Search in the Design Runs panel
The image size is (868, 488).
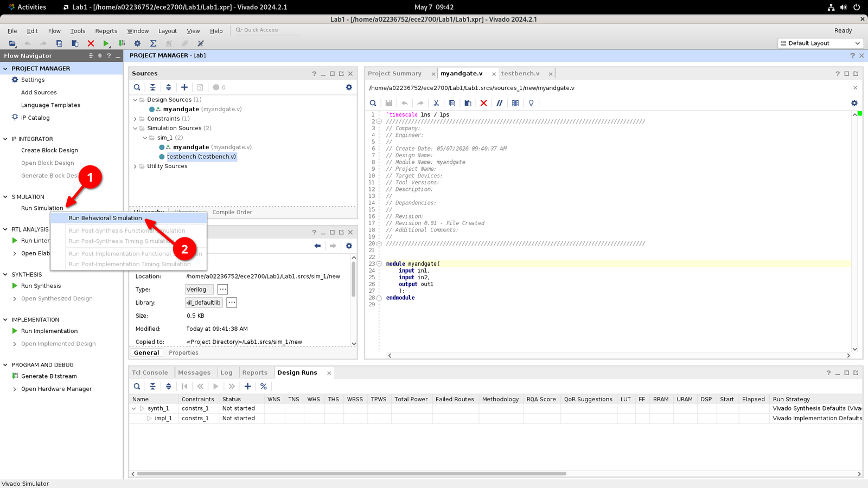(137, 387)
